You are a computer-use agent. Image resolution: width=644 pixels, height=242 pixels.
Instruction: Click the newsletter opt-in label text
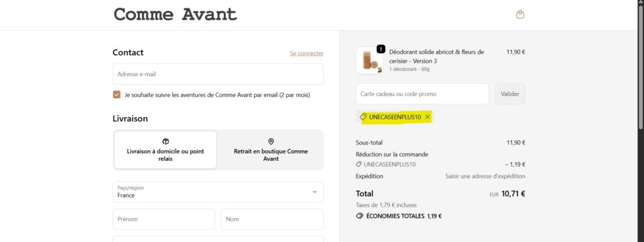pos(217,95)
